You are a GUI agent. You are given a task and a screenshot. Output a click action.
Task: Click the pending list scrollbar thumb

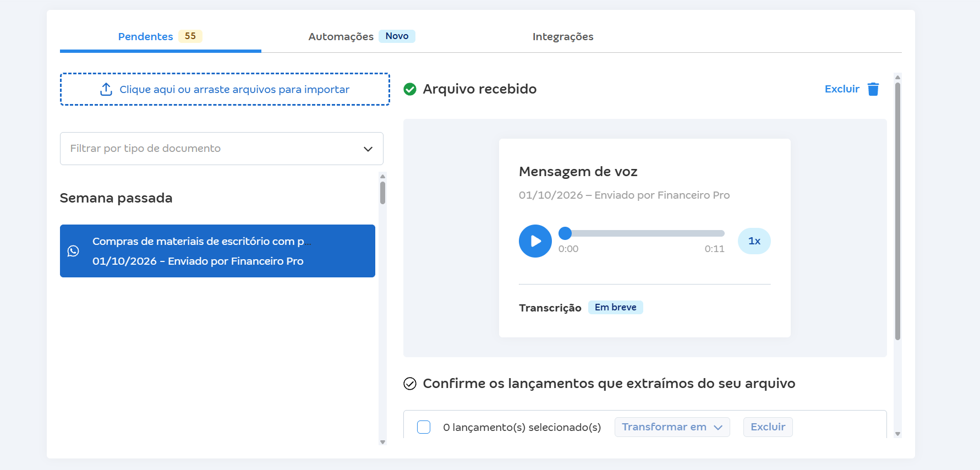382,193
